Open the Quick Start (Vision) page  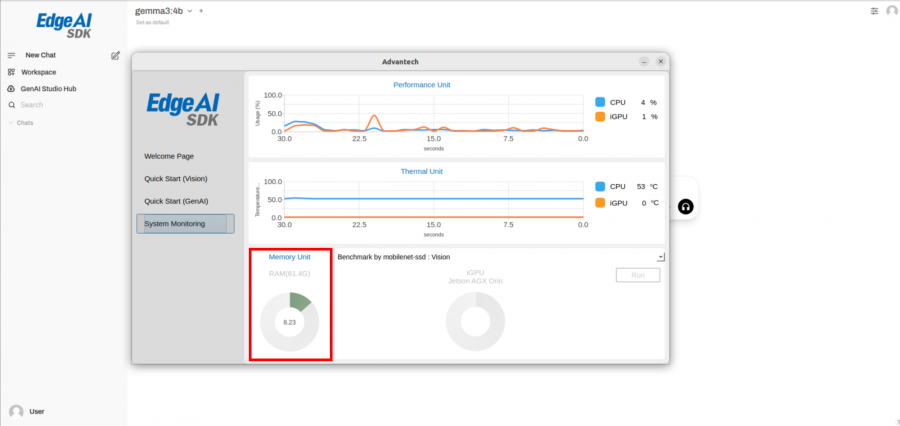[176, 178]
